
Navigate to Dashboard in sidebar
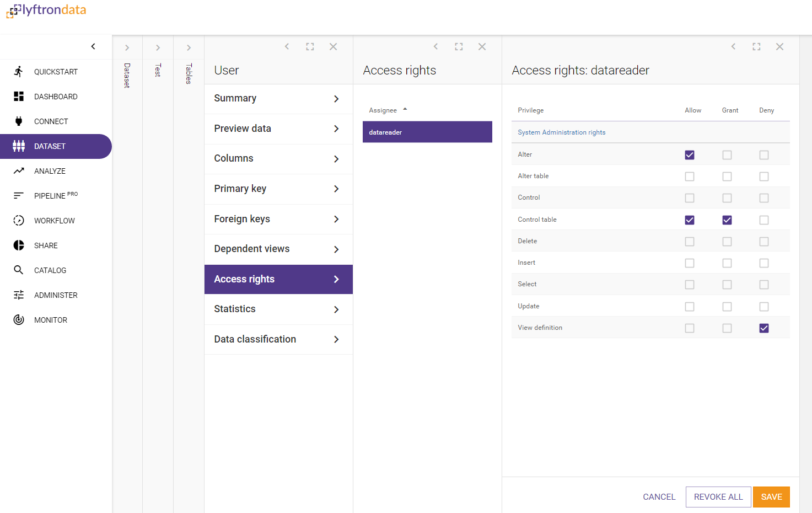click(56, 97)
